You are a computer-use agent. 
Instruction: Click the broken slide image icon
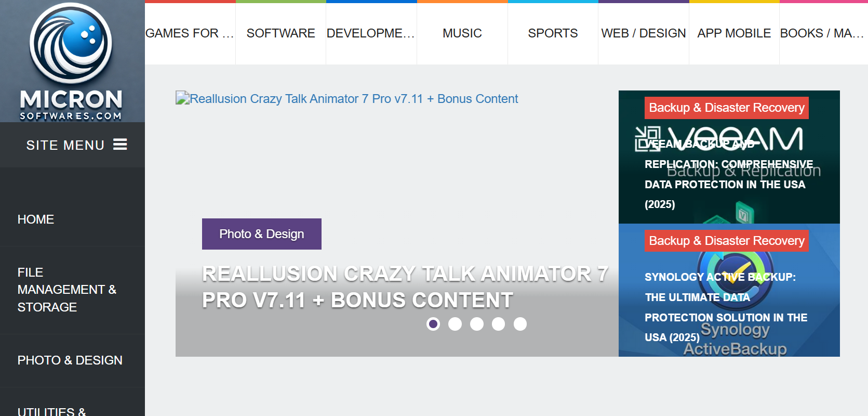tap(182, 98)
